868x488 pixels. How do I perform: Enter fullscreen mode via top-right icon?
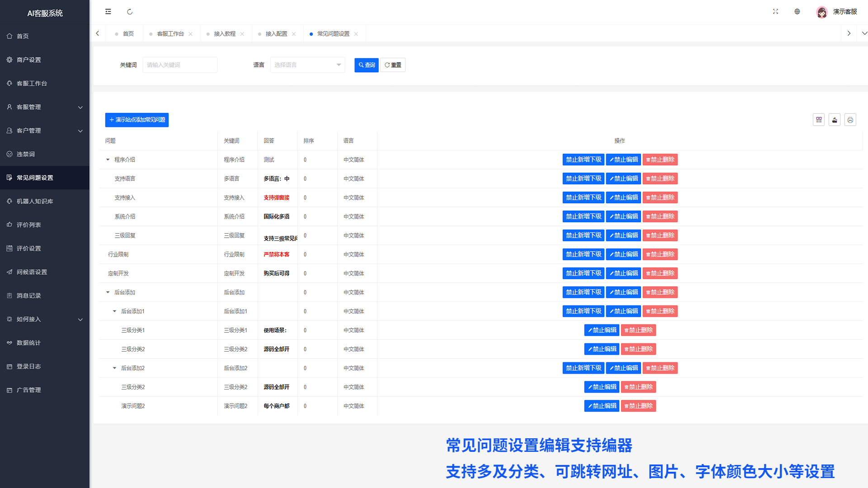click(x=775, y=12)
